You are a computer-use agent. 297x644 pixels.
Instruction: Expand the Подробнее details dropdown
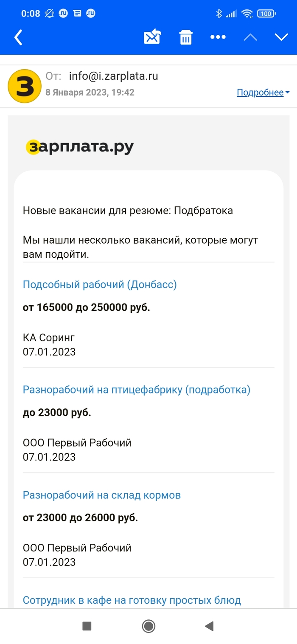pyautogui.click(x=263, y=93)
